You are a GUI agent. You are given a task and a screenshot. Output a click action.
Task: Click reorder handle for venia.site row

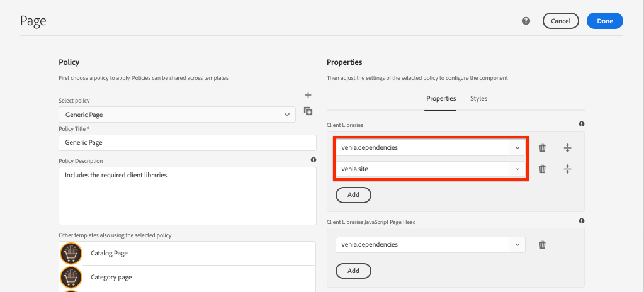click(567, 169)
